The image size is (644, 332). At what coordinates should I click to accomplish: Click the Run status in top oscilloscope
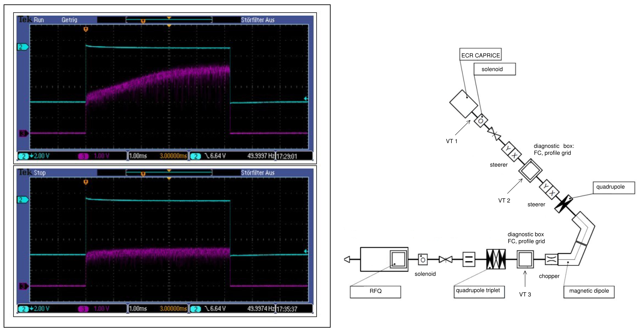click(39, 20)
